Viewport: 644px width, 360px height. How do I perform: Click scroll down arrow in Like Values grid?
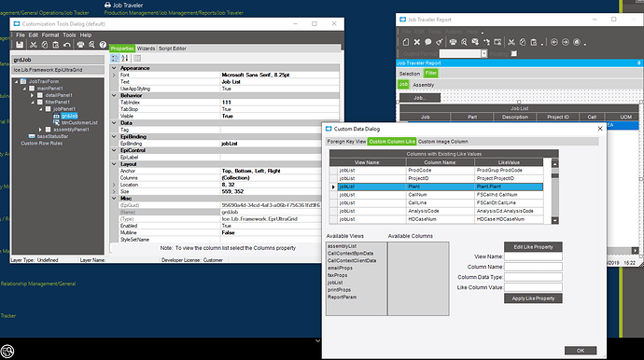point(555,220)
